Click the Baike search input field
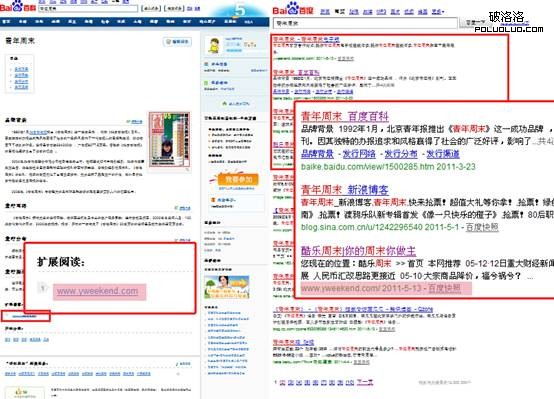Image resolution: width=554 pixels, height=399 pixels. [88, 8]
